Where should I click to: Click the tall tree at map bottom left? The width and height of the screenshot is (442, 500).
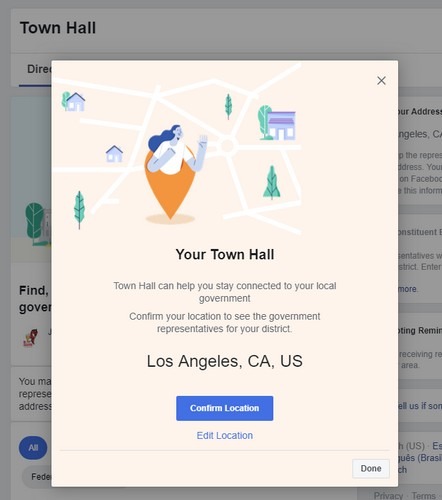click(x=79, y=210)
